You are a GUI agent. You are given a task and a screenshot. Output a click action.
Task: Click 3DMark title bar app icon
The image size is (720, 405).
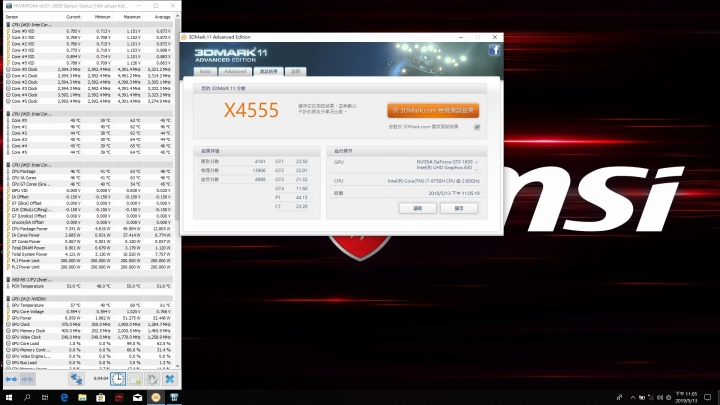[184, 37]
